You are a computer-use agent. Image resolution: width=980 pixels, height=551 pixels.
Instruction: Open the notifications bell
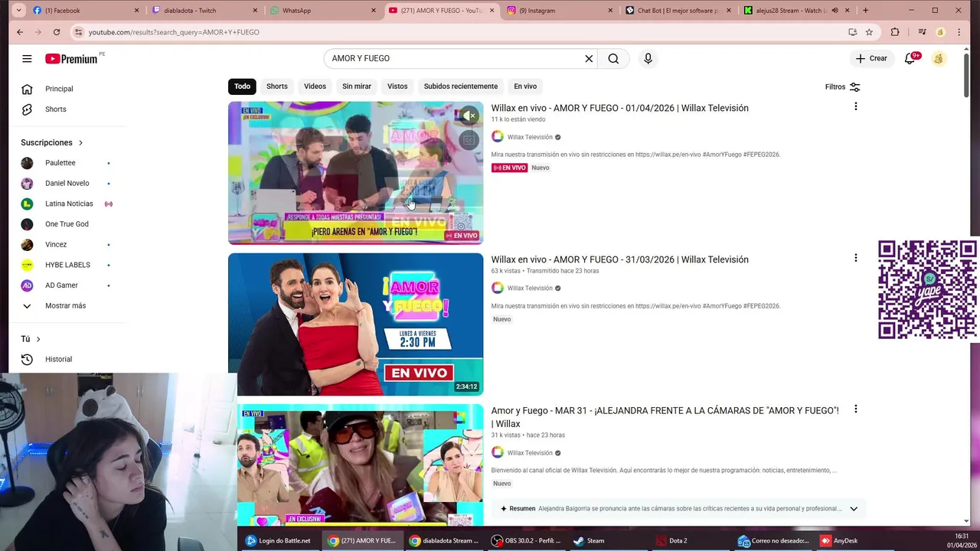(x=910, y=59)
